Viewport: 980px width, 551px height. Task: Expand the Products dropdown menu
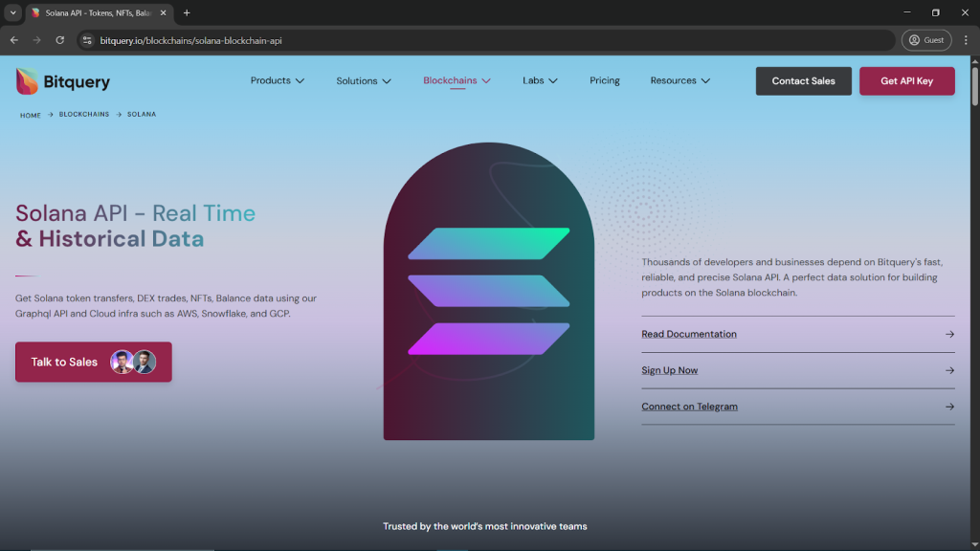(x=278, y=80)
